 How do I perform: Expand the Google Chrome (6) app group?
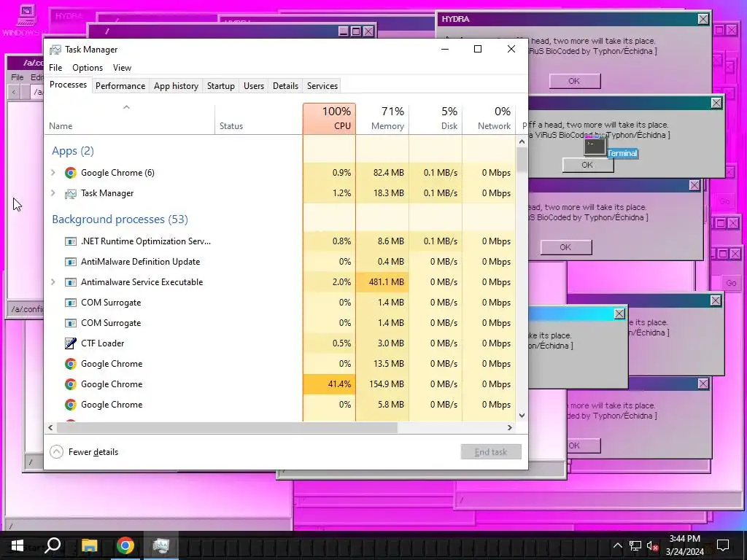pos(53,172)
